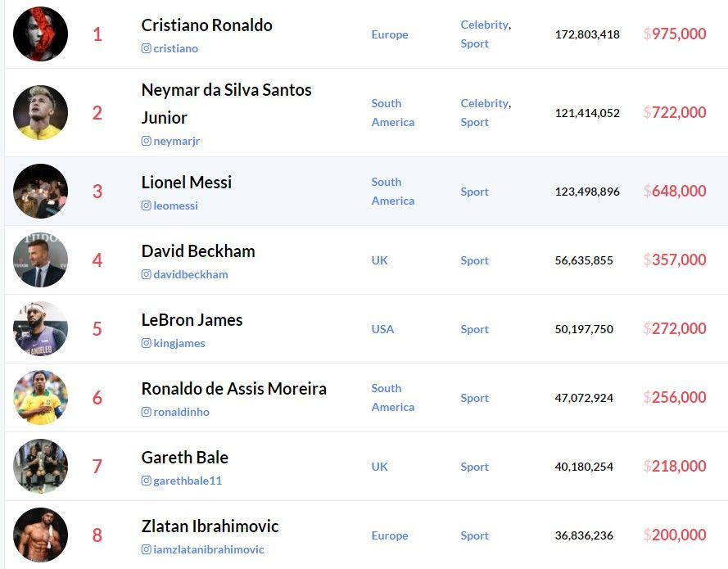
Task: Click Instagram icon next to ronaldinho
Action: [147, 412]
